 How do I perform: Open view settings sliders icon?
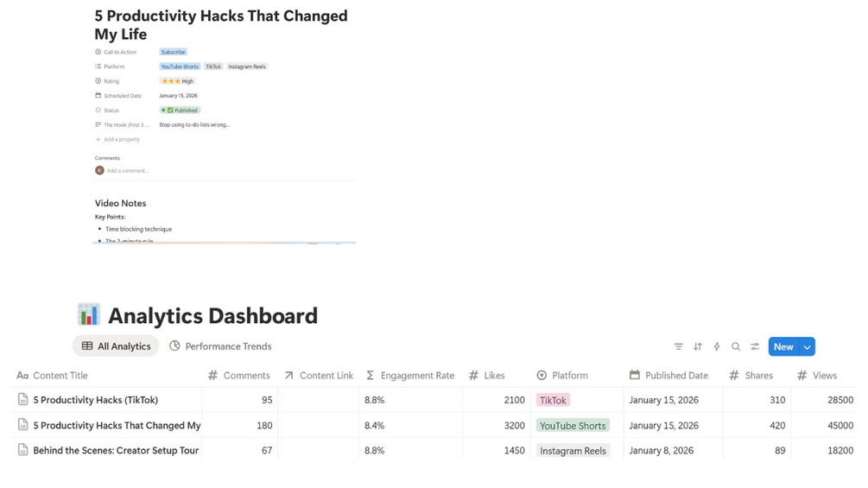(755, 346)
